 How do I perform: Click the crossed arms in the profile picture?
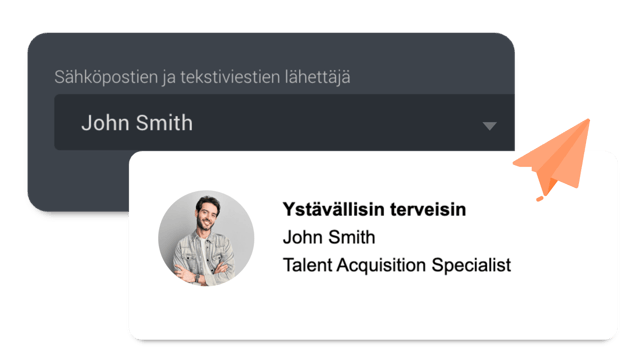[202, 271]
